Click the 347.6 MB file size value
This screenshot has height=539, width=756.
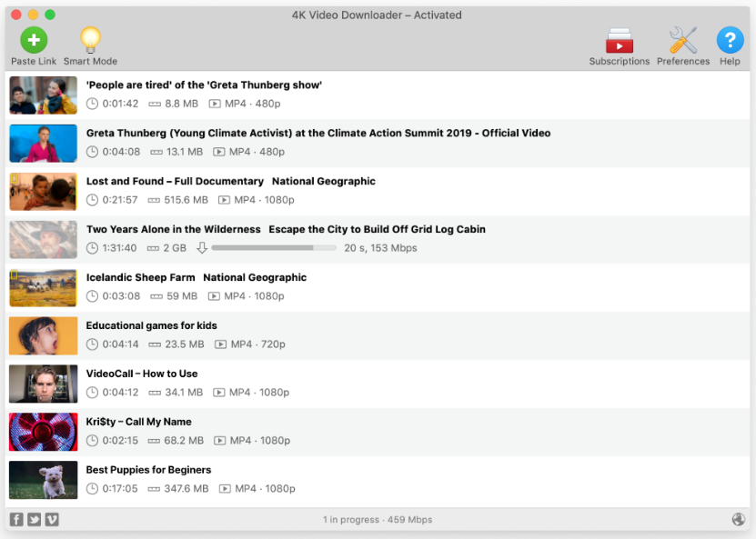click(x=186, y=489)
